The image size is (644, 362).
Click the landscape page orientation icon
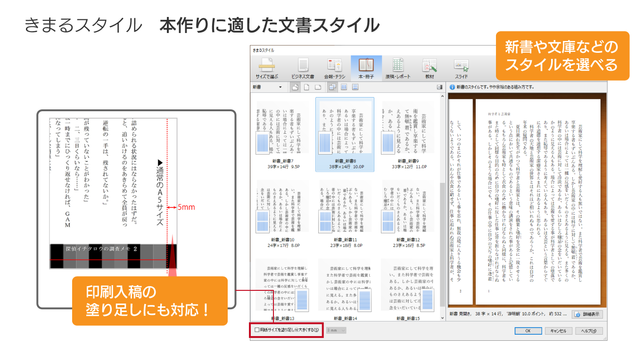(318, 87)
